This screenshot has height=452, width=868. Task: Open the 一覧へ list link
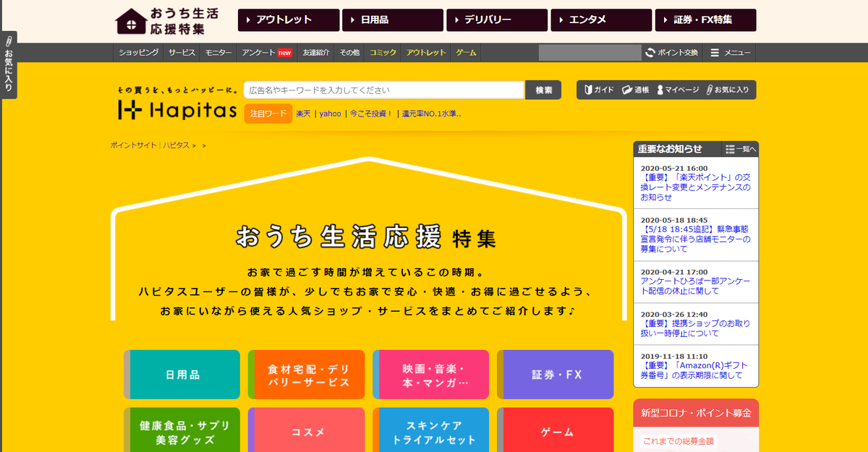tap(741, 149)
